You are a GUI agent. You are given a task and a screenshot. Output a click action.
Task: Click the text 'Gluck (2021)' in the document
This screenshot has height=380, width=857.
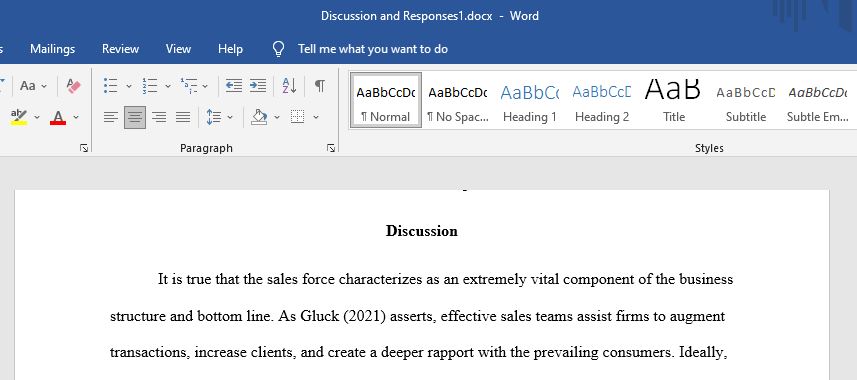(344, 317)
